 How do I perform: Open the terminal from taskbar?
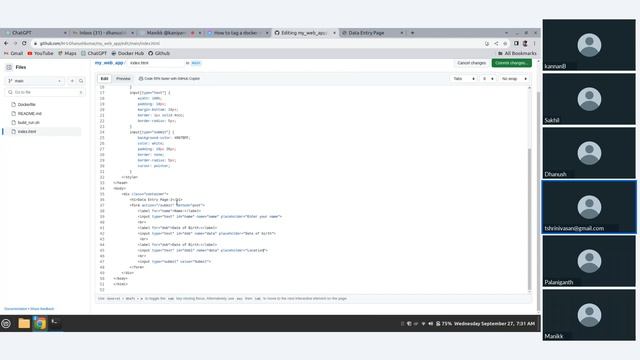coord(56,324)
